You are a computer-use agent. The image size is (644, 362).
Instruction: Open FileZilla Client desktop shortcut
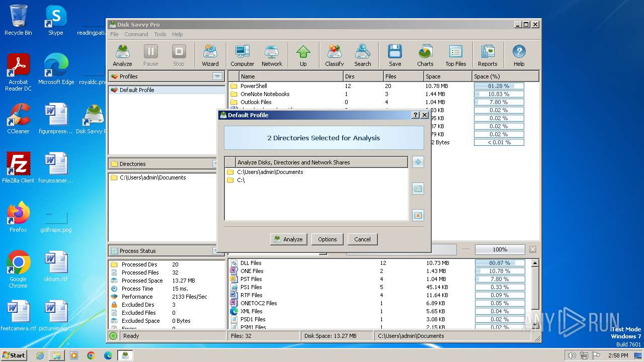pos(18,167)
